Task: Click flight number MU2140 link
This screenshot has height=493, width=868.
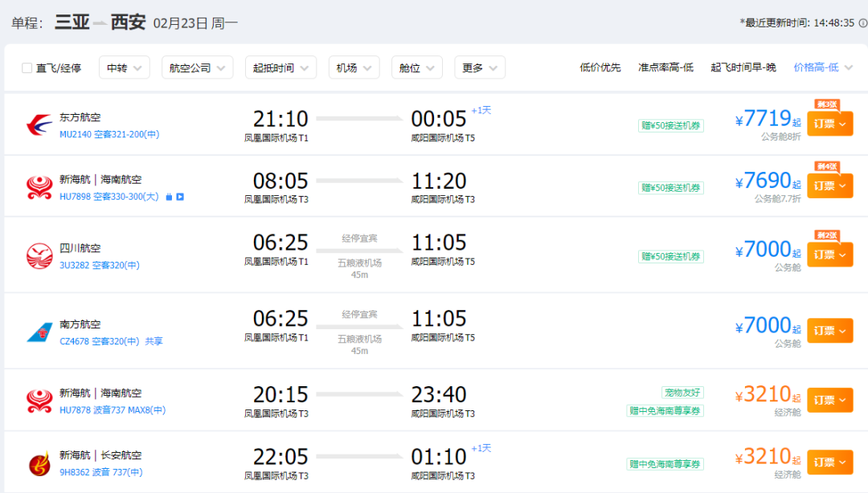Action: [76, 134]
